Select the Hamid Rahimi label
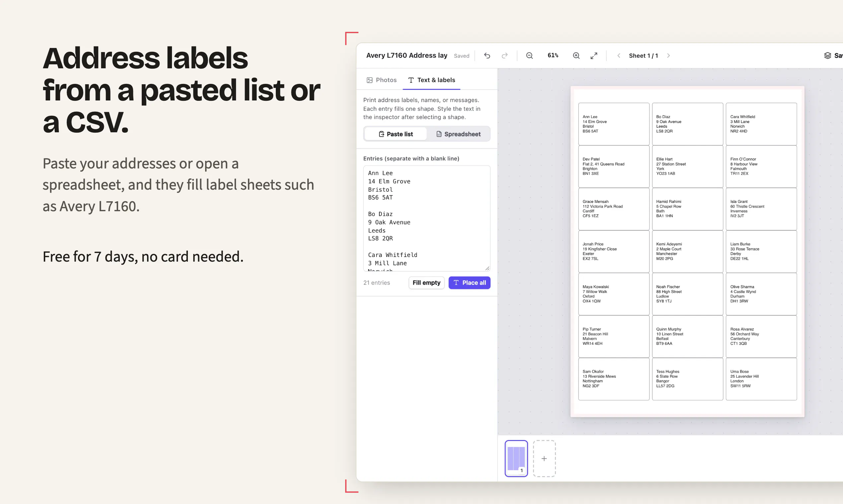The image size is (843, 504). (687, 209)
